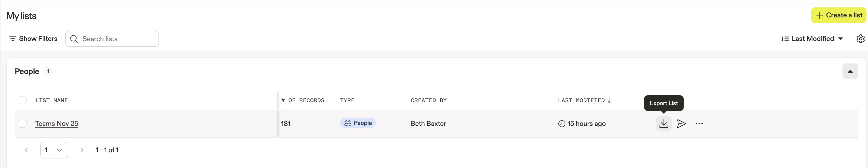Click the next page arrow
Viewport: 868px width, 168px height.
click(x=82, y=150)
